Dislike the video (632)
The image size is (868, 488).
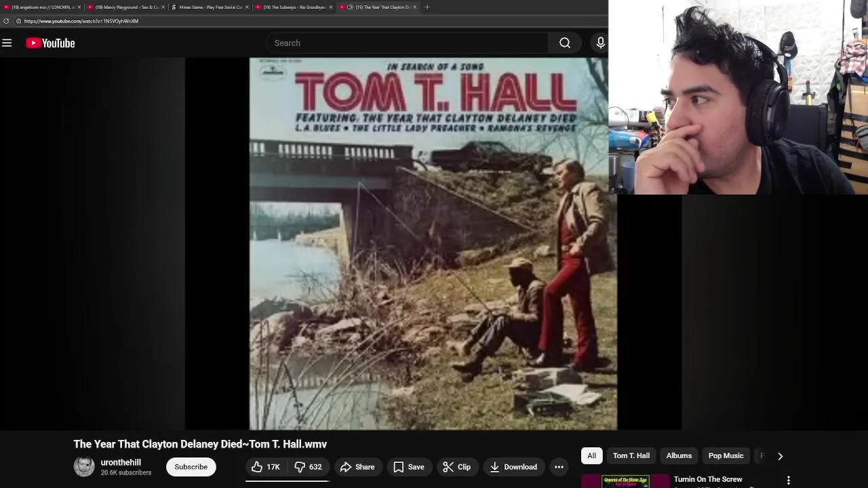click(x=309, y=467)
